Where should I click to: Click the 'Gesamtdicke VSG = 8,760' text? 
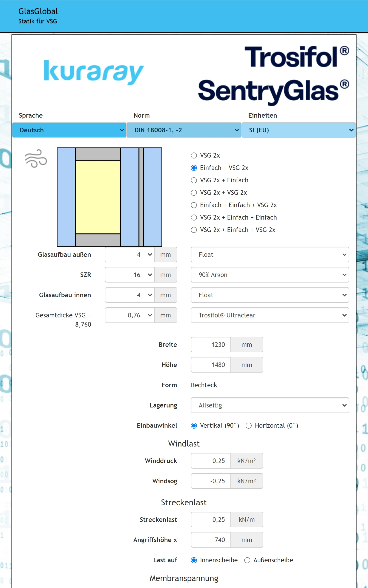coord(63,319)
